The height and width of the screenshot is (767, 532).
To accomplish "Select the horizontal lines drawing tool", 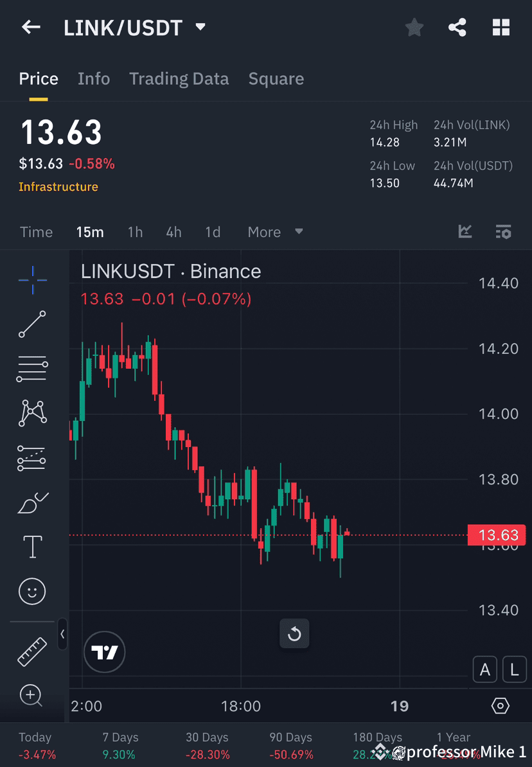I will (x=32, y=368).
